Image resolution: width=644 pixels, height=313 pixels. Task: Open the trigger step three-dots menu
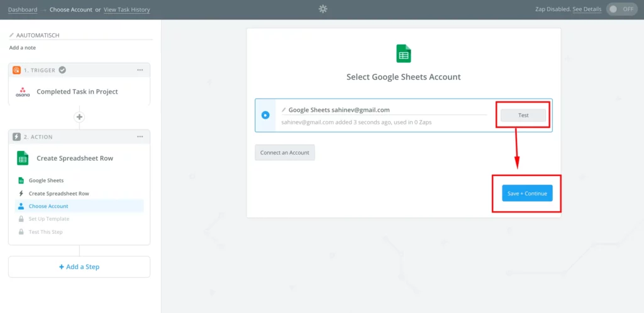click(140, 70)
